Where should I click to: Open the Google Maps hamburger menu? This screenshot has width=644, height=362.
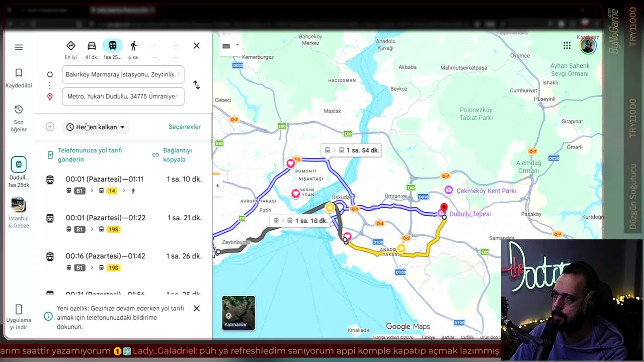(19, 47)
